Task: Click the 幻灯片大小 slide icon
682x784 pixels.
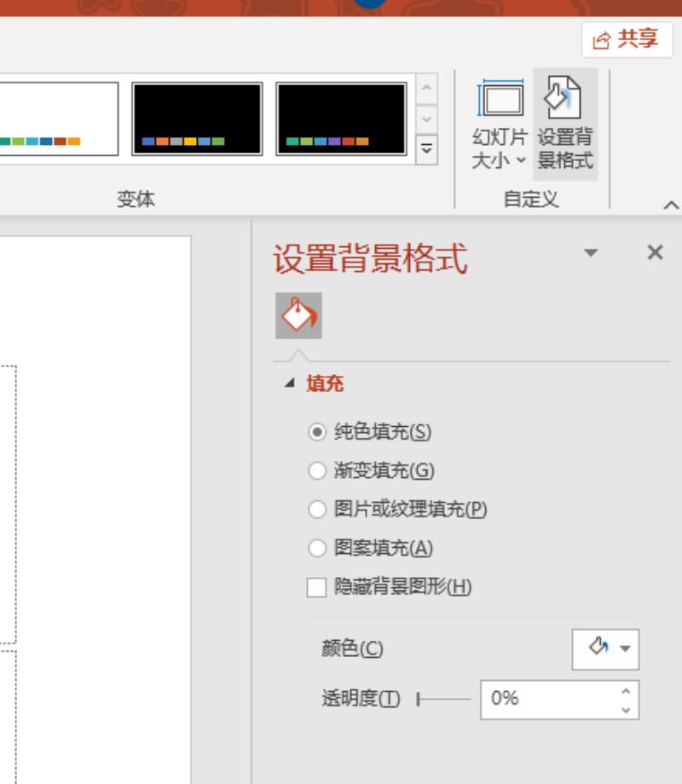Action: [500, 97]
